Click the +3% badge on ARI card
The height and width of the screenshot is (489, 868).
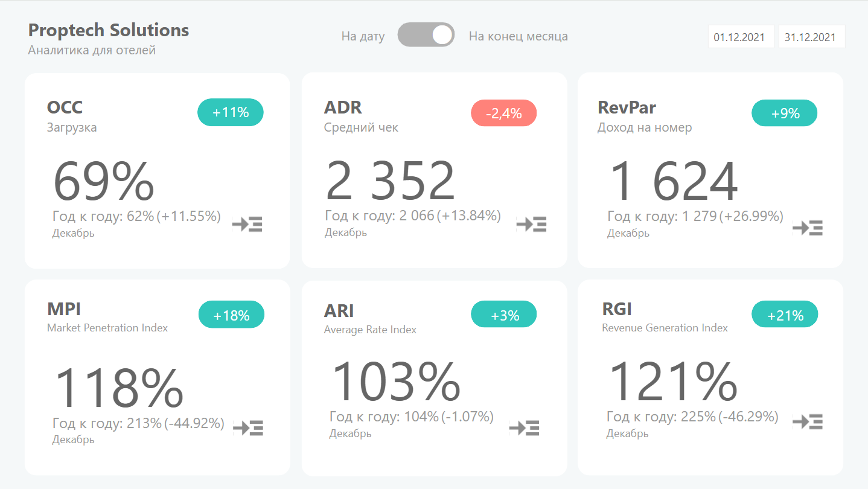[503, 315]
